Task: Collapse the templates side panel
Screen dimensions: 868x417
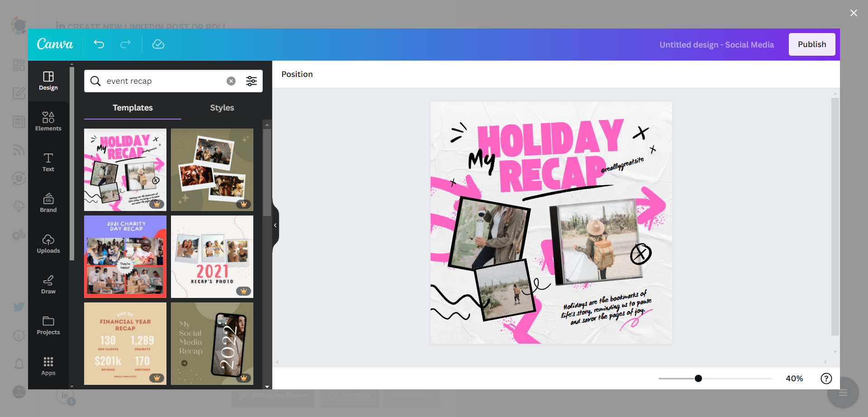Action: tap(275, 225)
